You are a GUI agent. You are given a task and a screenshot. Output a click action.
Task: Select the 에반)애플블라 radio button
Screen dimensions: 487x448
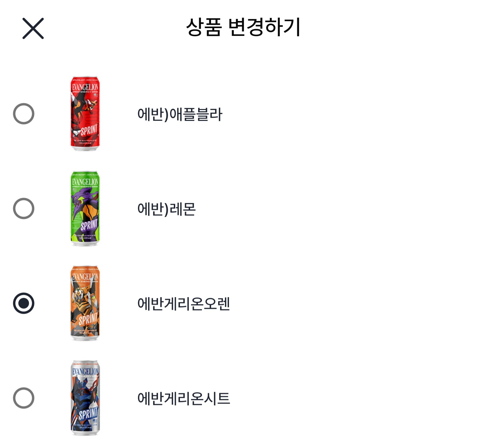click(x=24, y=114)
